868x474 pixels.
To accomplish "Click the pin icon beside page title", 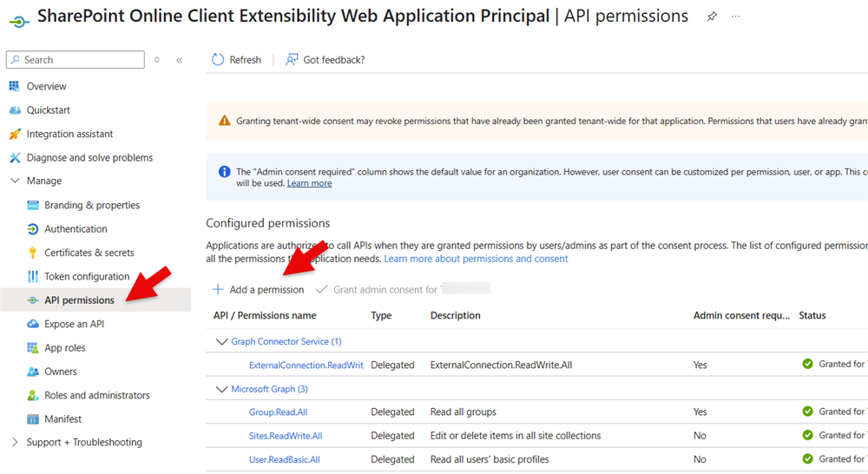I will [712, 16].
